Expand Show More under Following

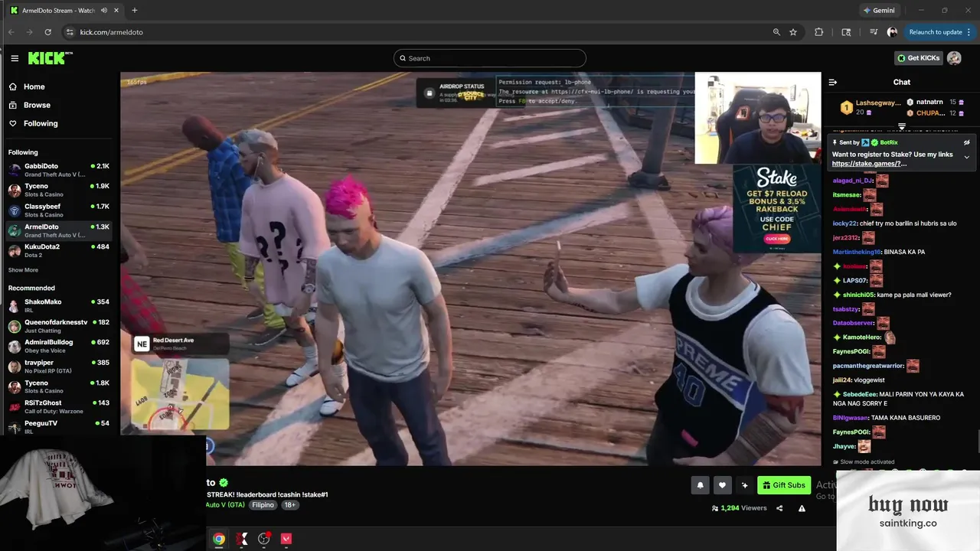click(x=23, y=270)
